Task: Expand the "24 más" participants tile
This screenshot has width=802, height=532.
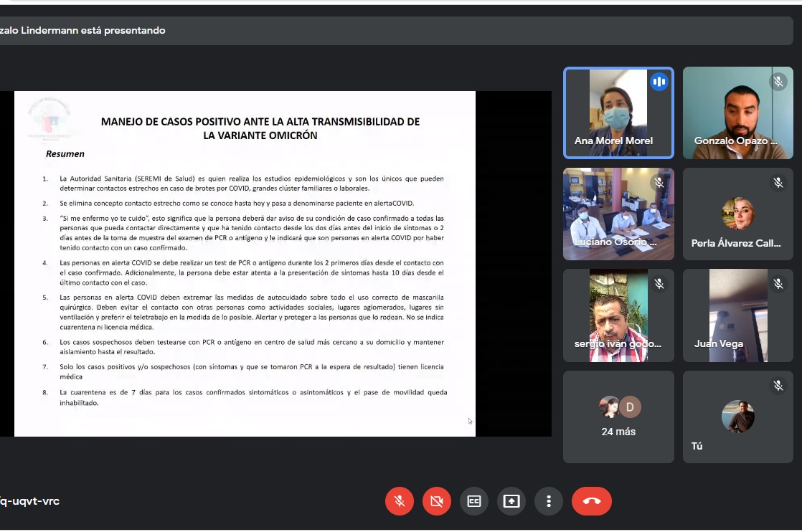Action: point(618,417)
